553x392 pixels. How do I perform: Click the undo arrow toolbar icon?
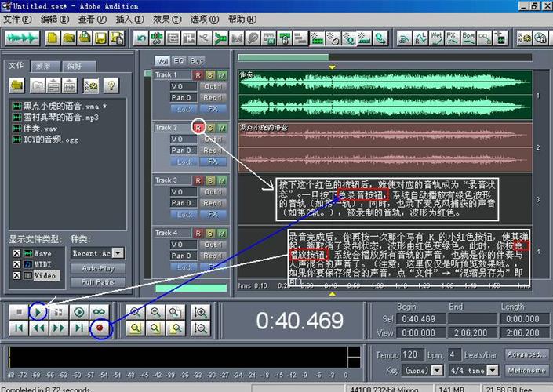141,38
